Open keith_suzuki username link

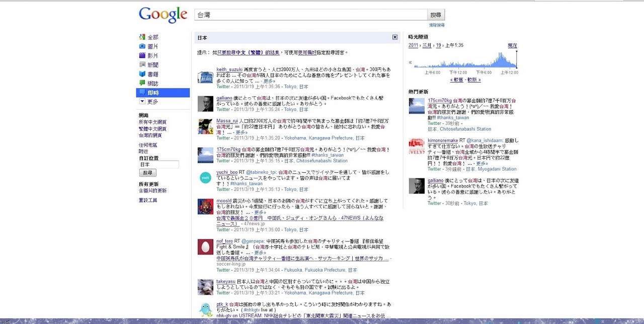[229, 69]
